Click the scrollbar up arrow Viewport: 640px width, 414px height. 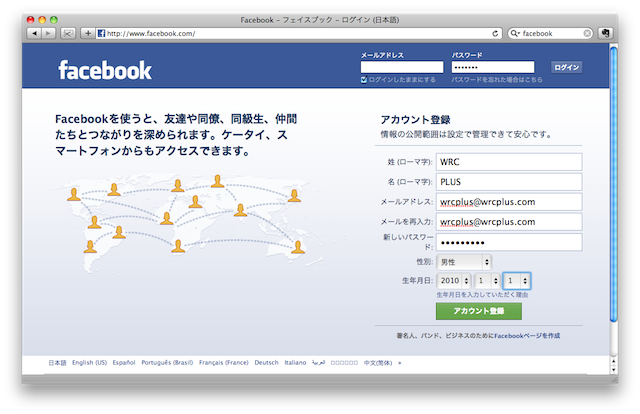click(613, 361)
